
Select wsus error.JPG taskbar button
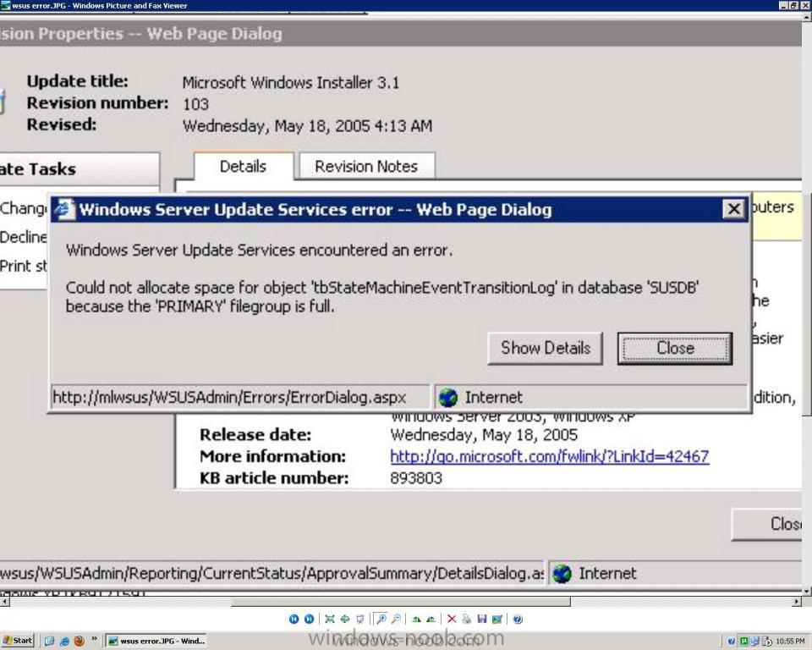click(x=157, y=641)
